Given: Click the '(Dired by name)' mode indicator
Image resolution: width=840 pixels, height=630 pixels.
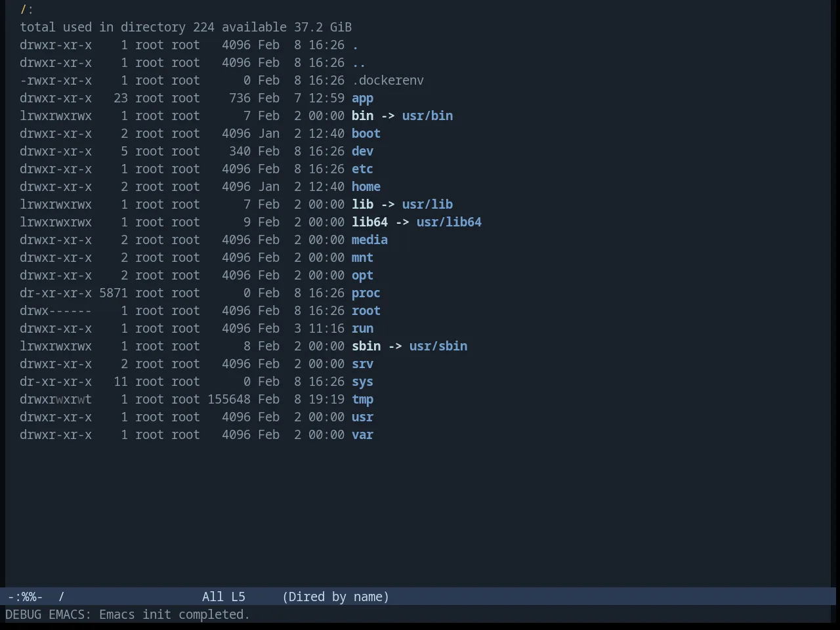Looking at the screenshot, I should point(335,597).
